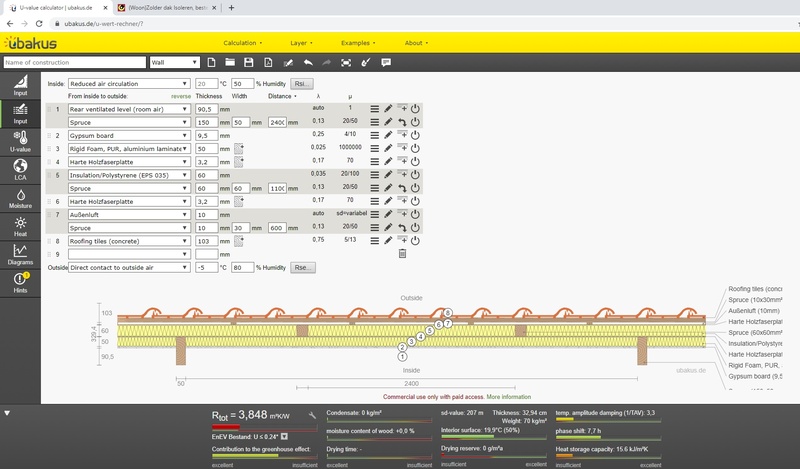Open the U-value sidebar panel

[x=20, y=141]
